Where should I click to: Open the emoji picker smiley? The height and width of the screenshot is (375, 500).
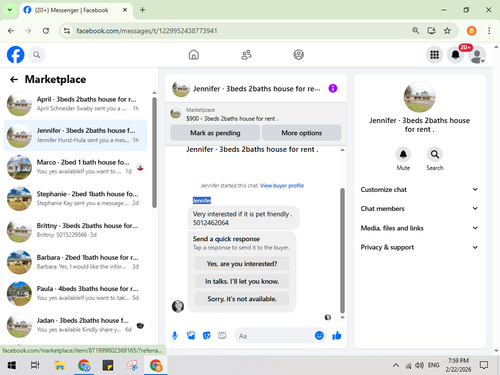[319, 335]
